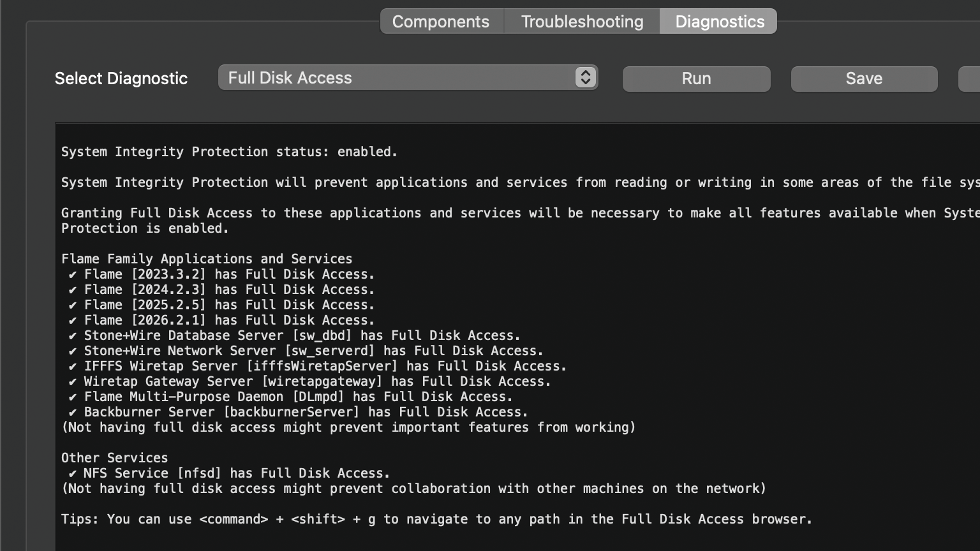Click the checkmark beside Flame [2024.2.3]

73,290
